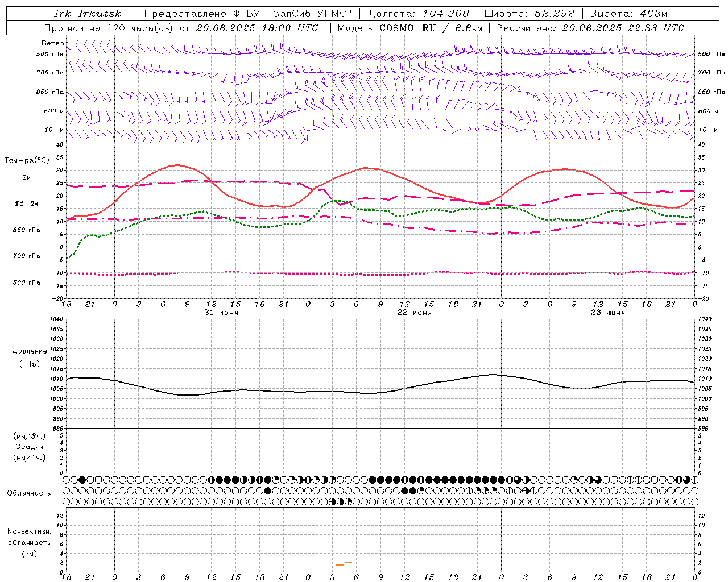Click the 'Td 2м' dew point legend entry
The height and width of the screenshot is (582, 728).
[x=27, y=203]
